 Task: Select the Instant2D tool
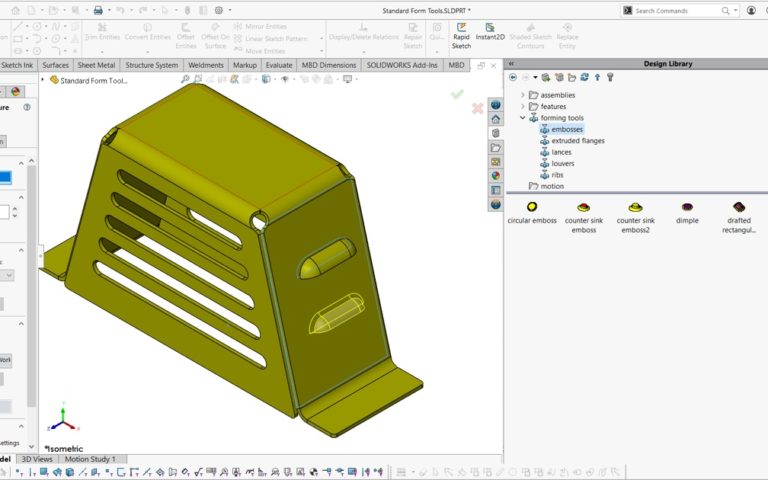click(x=490, y=30)
